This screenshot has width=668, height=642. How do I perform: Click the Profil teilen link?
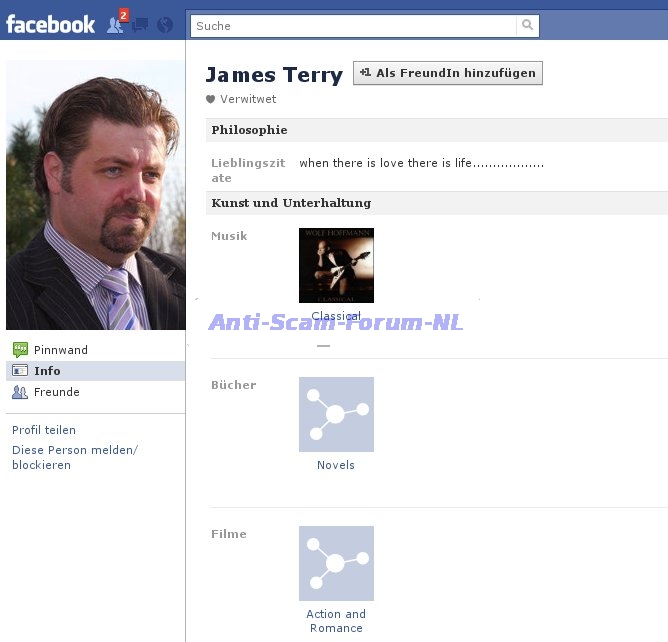click(x=44, y=430)
